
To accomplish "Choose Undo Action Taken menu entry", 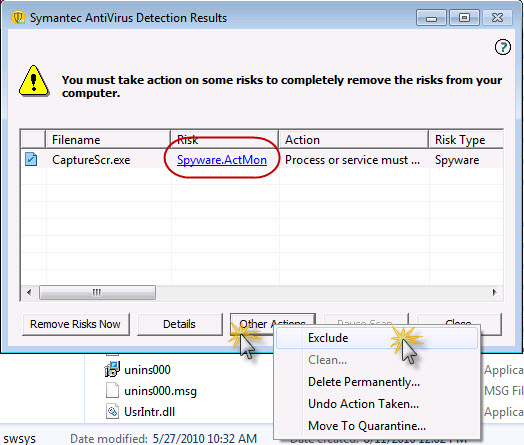I will [x=377, y=404].
